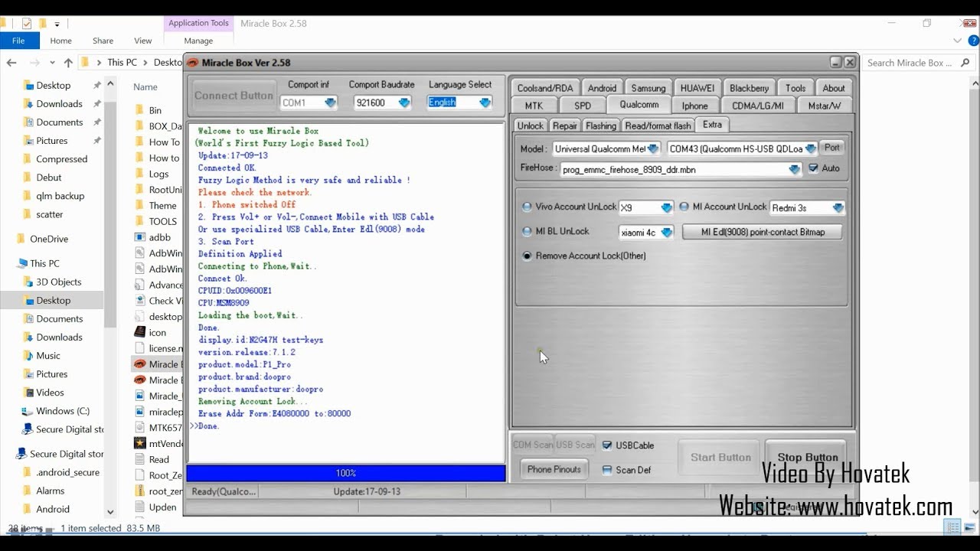Click the Port button
The image size is (980, 551).
pyautogui.click(x=831, y=148)
